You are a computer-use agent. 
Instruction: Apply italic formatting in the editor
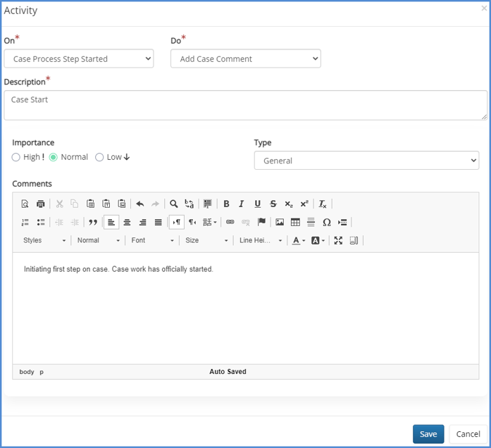pyautogui.click(x=242, y=204)
